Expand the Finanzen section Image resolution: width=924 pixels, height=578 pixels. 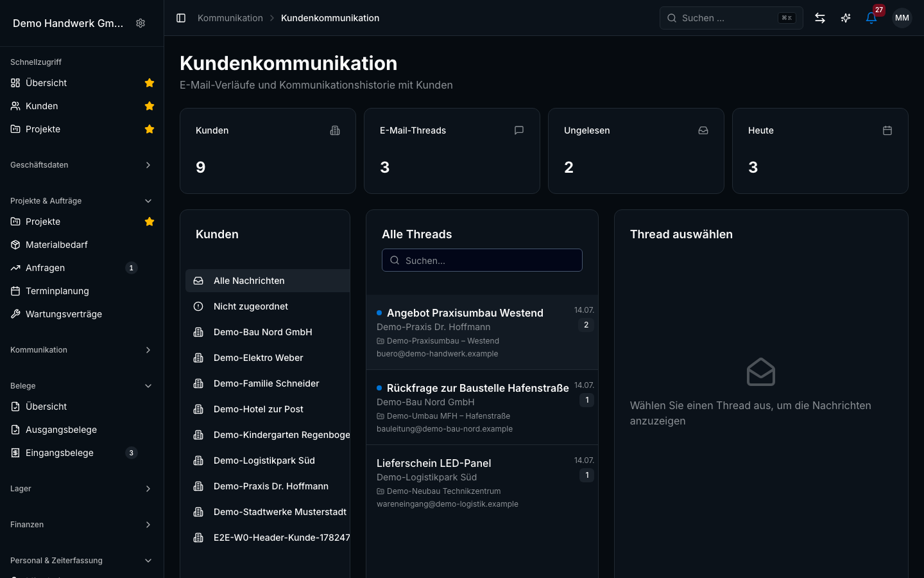pos(81,525)
